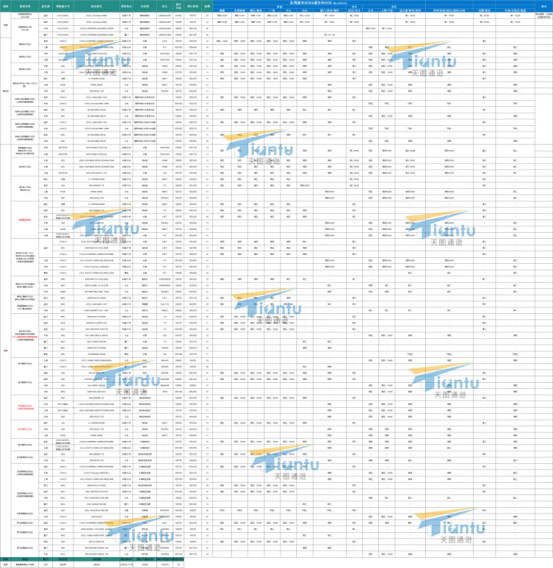Click the first data cell under the bottom teal header
This screenshot has height=568, width=553.
pos(5,564)
